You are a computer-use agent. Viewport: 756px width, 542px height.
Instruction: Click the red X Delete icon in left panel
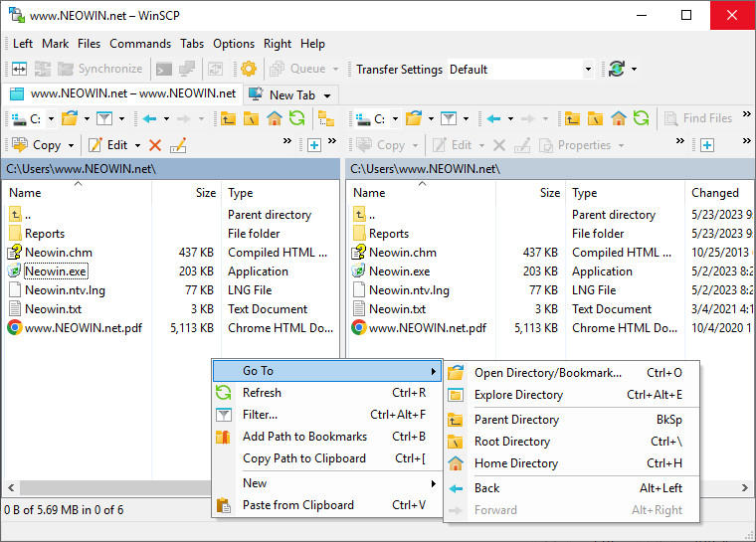tap(154, 145)
